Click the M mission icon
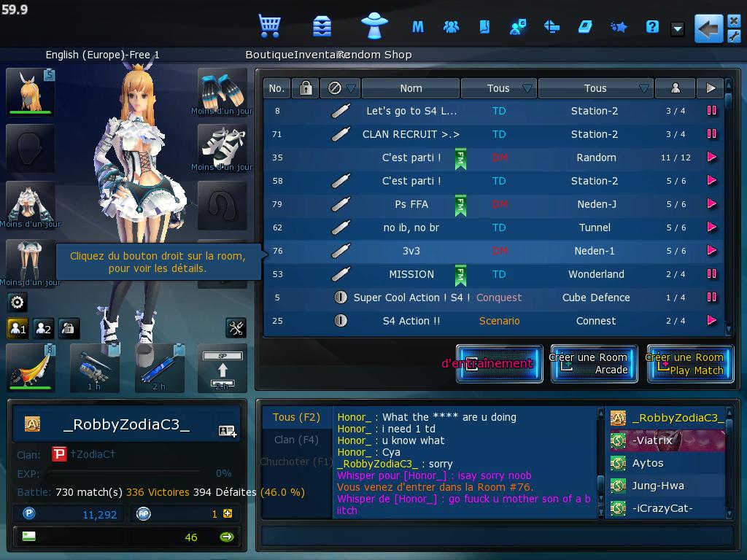 tap(418, 27)
